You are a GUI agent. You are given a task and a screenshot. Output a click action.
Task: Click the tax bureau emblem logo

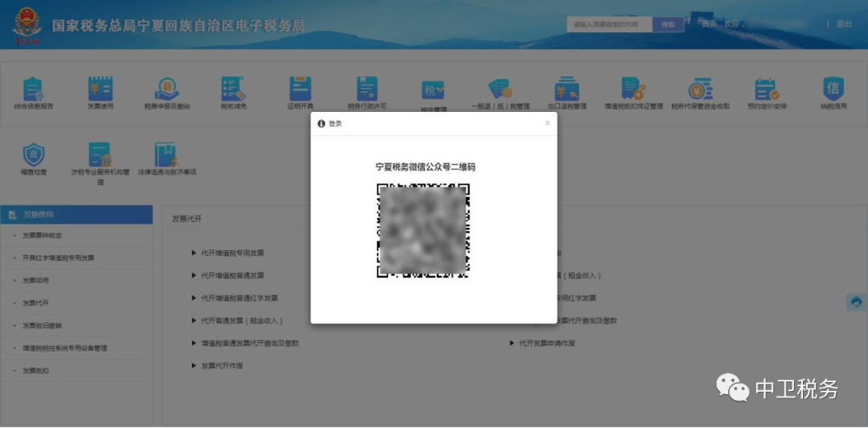[x=27, y=26]
